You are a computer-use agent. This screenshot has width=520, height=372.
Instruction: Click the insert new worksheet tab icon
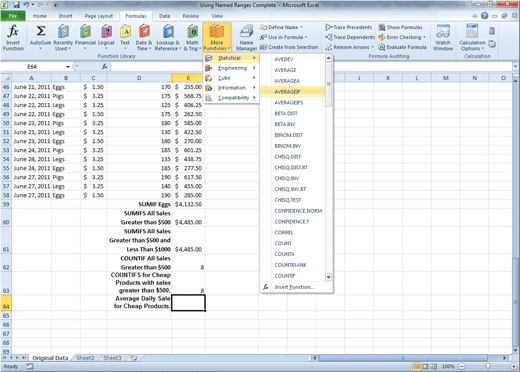pyautogui.click(x=134, y=358)
